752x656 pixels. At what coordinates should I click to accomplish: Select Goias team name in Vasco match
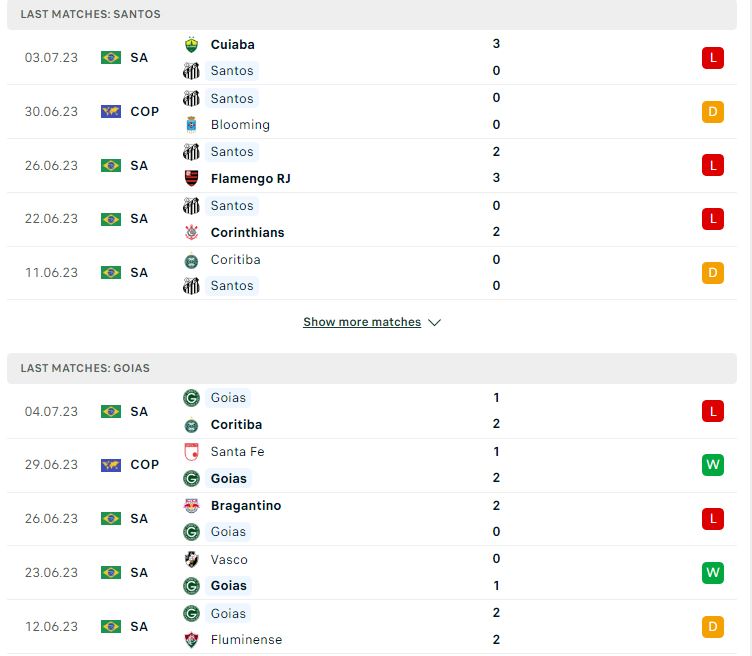pos(229,586)
